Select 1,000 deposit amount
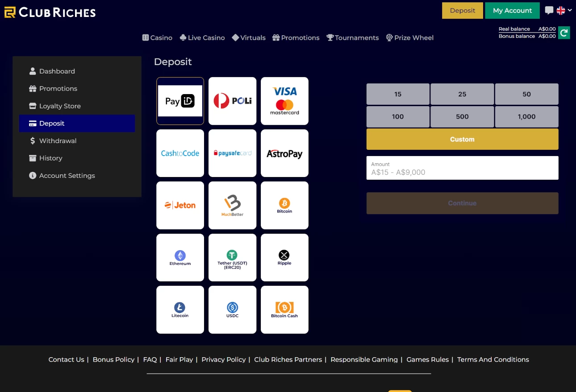Image resolution: width=576 pixels, height=392 pixels. click(x=527, y=116)
